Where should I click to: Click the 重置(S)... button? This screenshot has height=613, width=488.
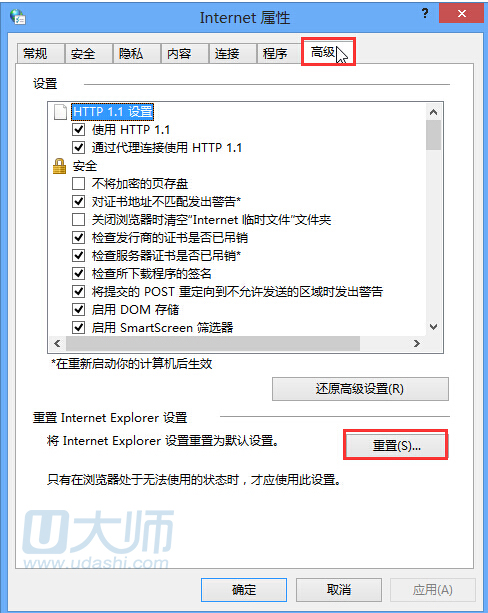(396, 445)
